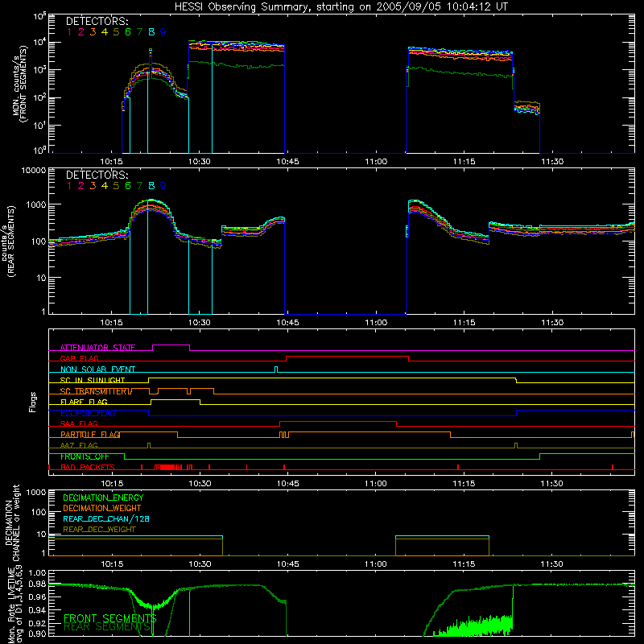The width and height of the screenshot is (644, 644).
Task: Click olive detector 5 in rear segments legend
Action: 116,186
